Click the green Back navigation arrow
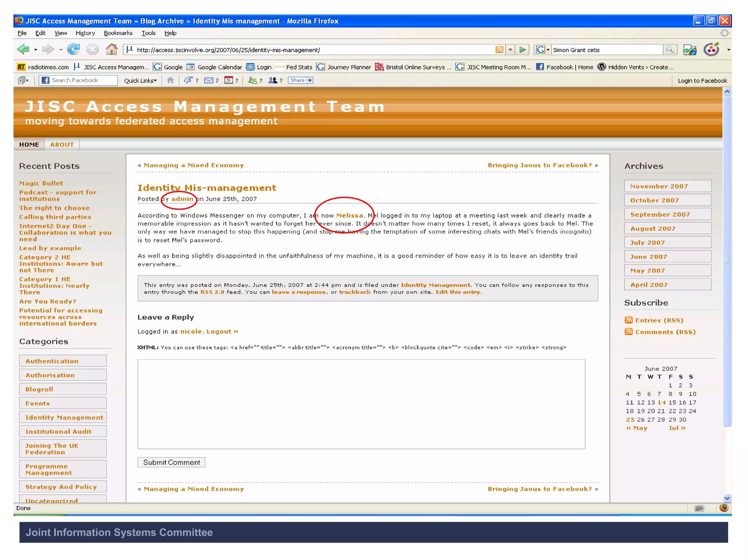 [23, 49]
